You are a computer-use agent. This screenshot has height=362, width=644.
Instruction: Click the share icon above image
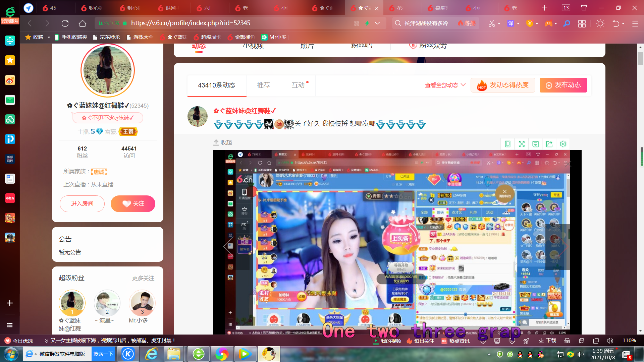point(549,144)
